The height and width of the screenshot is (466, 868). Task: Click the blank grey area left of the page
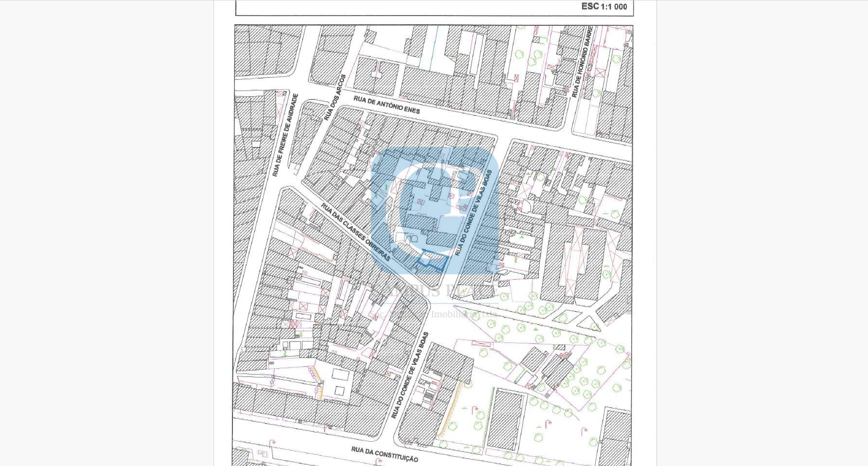(107, 233)
